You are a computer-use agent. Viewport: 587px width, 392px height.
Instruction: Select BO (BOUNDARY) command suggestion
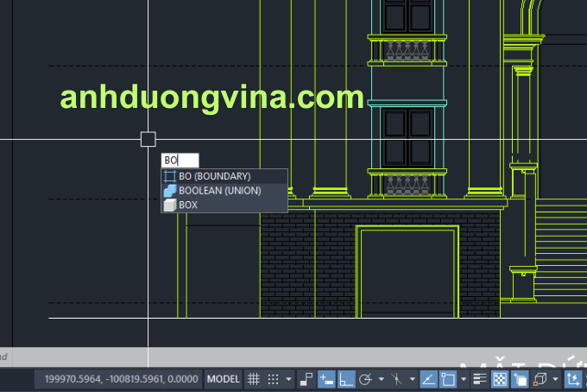point(214,176)
